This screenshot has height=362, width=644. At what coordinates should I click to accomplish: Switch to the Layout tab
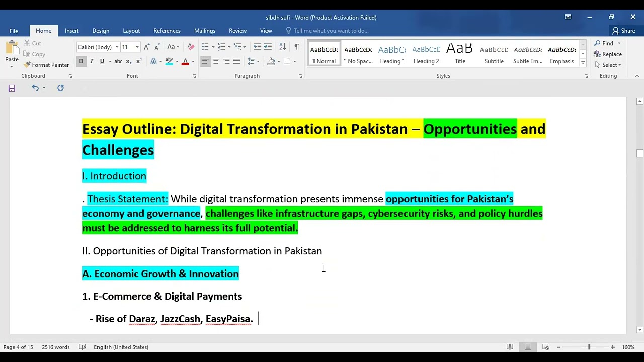point(131,31)
